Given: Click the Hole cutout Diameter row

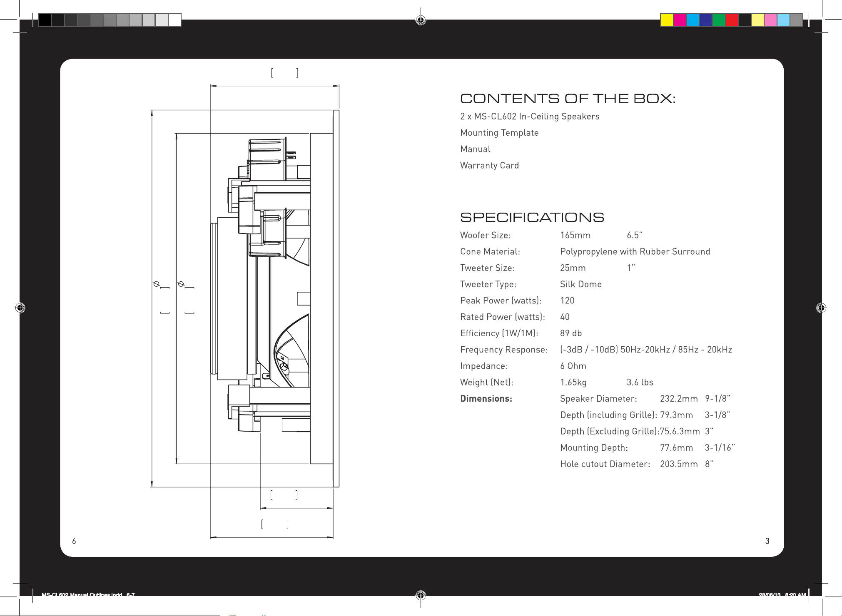Looking at the screenshot, I should (x=637, y=464).
